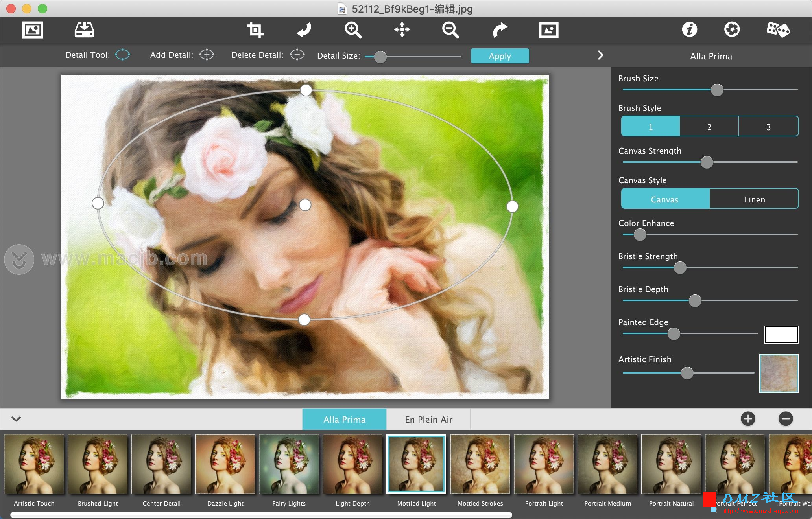The width and height of the screenshot is (812, 519).
Task: Click the save image icon
Action: click(x=84, y=30)
